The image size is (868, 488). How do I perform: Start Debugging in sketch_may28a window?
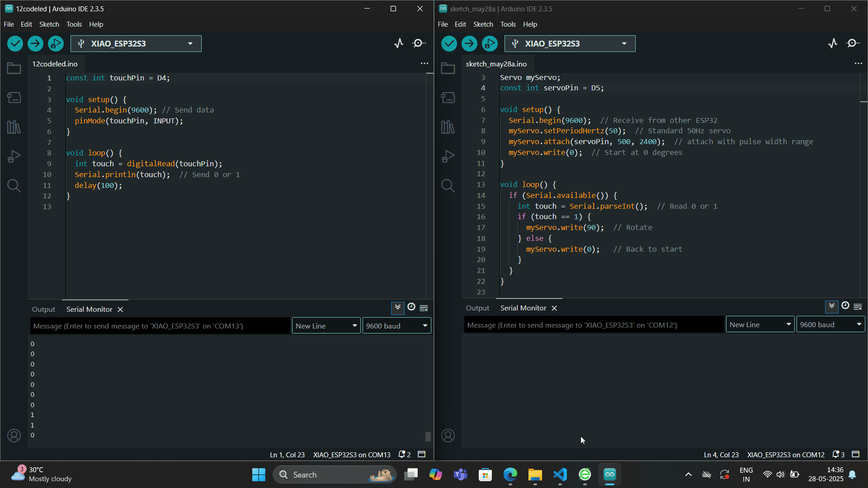[x=490, y=43]
